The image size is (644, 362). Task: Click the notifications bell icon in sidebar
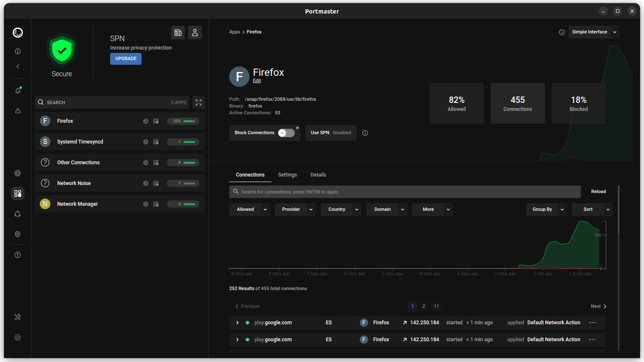(x=18, y=91)
